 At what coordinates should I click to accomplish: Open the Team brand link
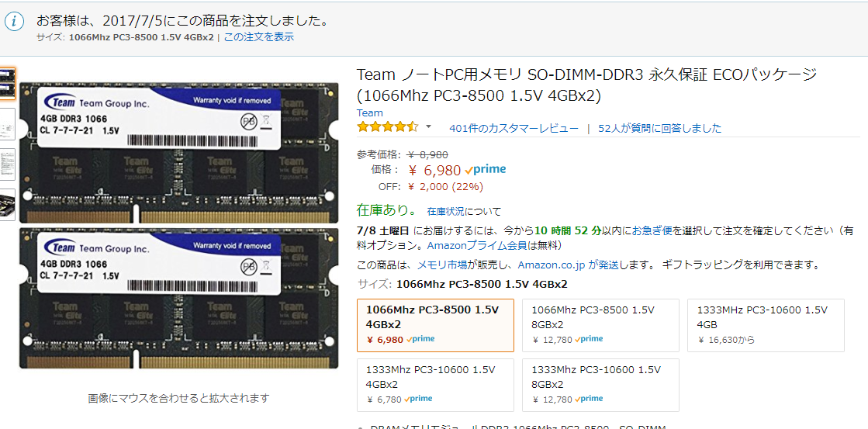pos(370,113)
